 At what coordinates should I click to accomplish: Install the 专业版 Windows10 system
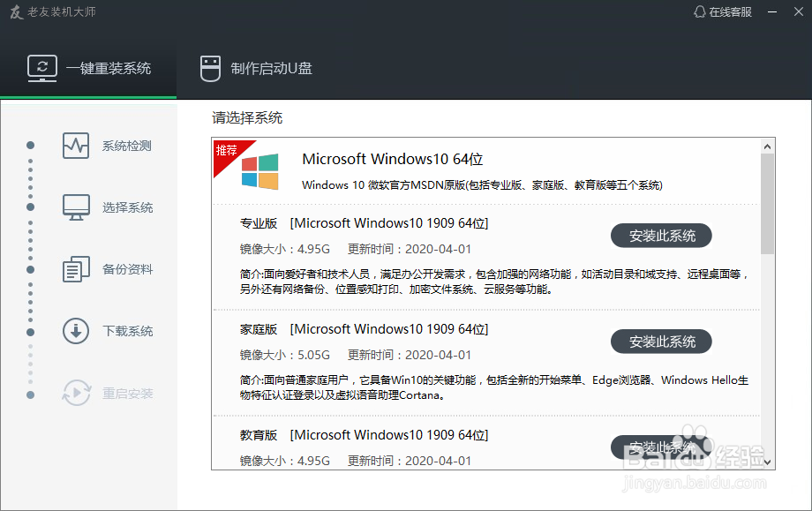(661, 237)
